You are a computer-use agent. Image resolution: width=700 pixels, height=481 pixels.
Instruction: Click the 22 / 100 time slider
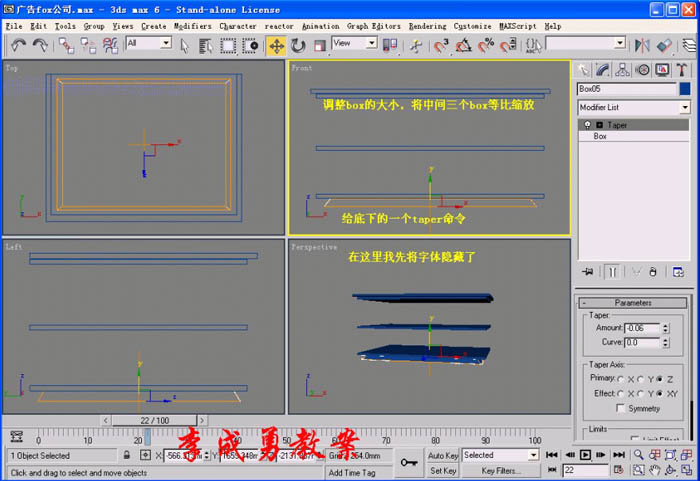(x=154, y=420)
